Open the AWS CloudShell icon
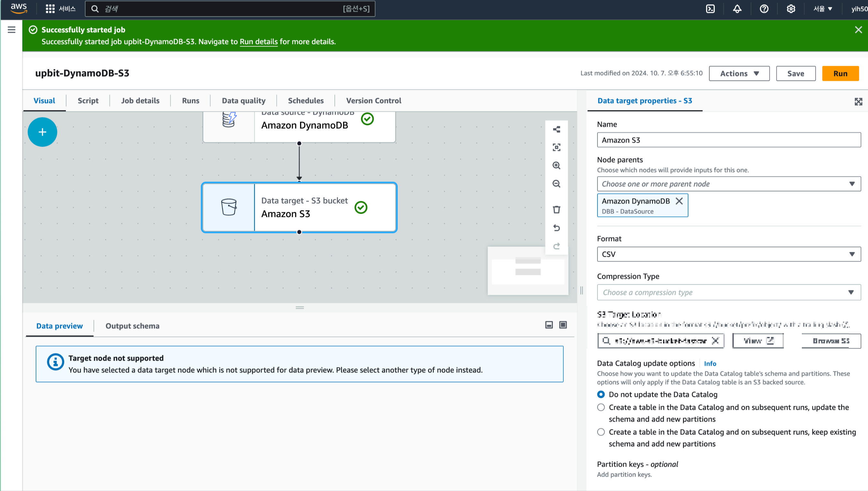This screenshot has height=491, width=868. coord(710,9)
